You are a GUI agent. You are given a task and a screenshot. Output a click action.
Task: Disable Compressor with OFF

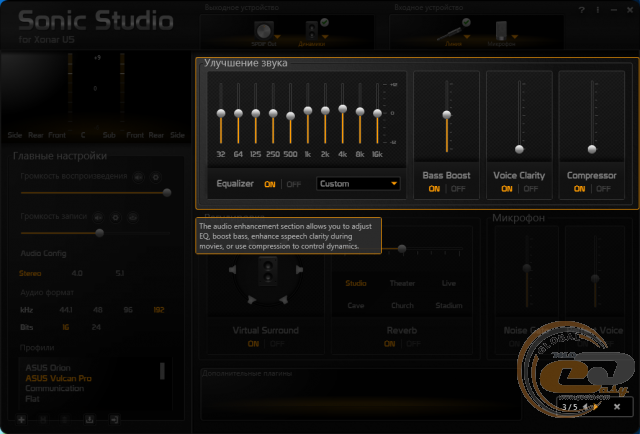603,189
